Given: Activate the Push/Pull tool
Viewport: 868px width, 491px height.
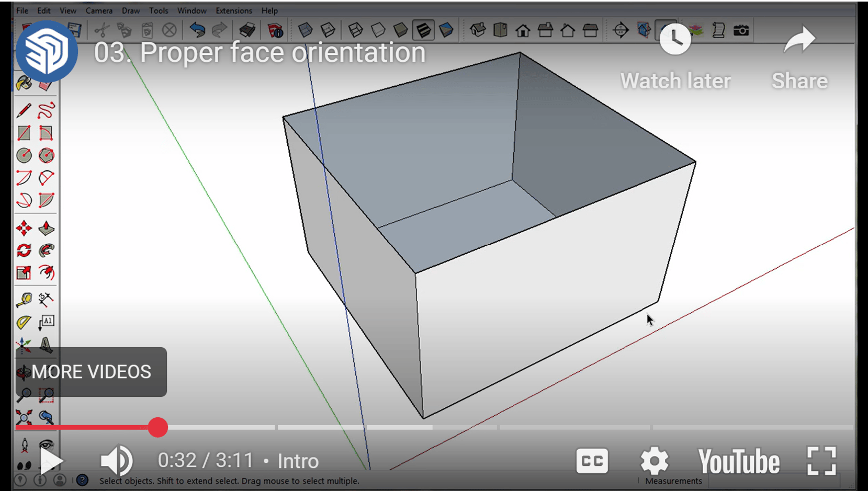Looking at the screenshot, I should click(46, 229).
